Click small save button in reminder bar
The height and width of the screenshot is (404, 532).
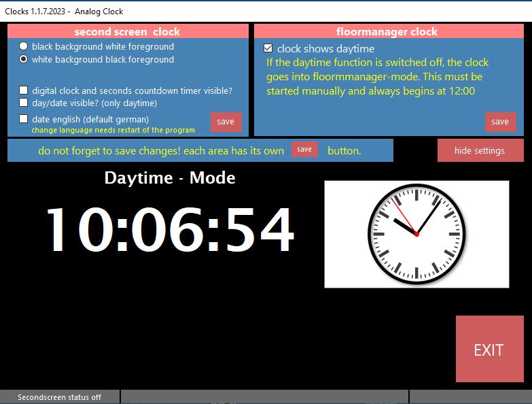click(304, 150)
